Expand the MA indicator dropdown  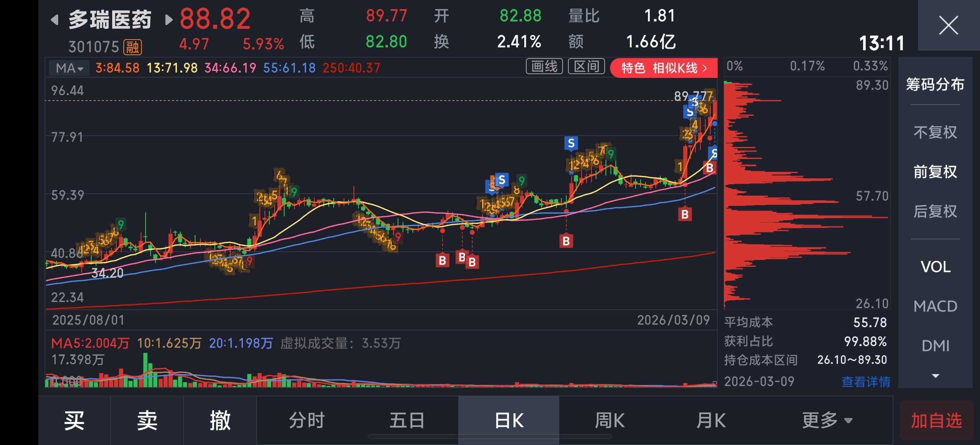(x=69, y=68)
